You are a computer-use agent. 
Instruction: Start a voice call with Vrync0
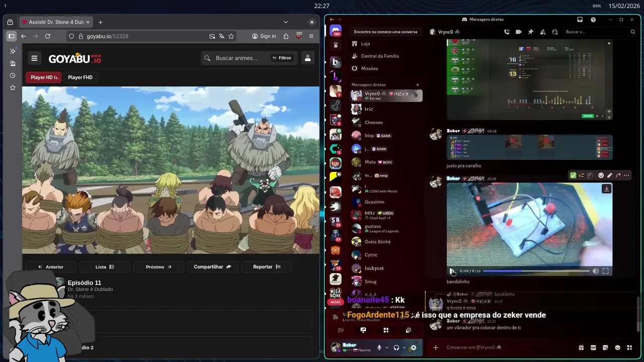click(x=507, y=32)
